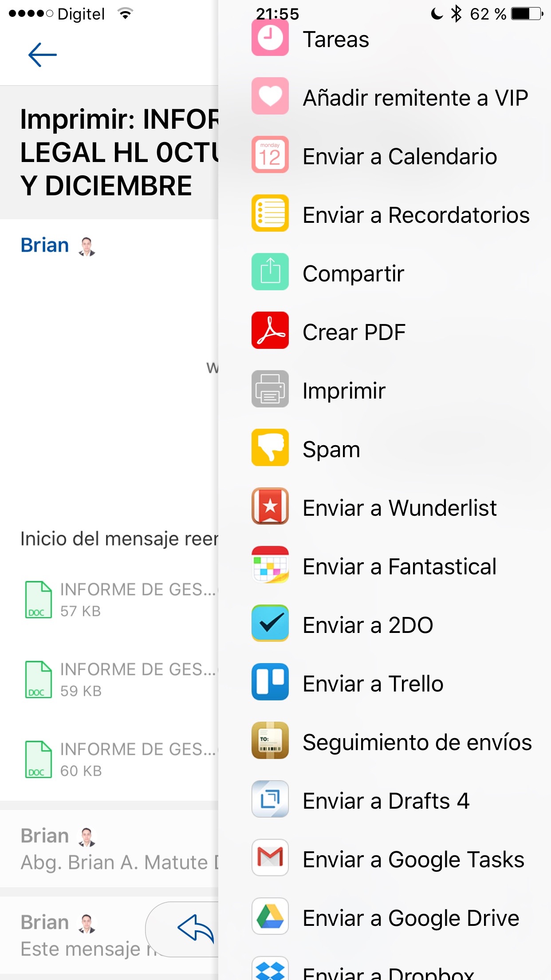Tap the 2DO checkmark icon
Screen dimensions: 551x980
pos(270,623)
